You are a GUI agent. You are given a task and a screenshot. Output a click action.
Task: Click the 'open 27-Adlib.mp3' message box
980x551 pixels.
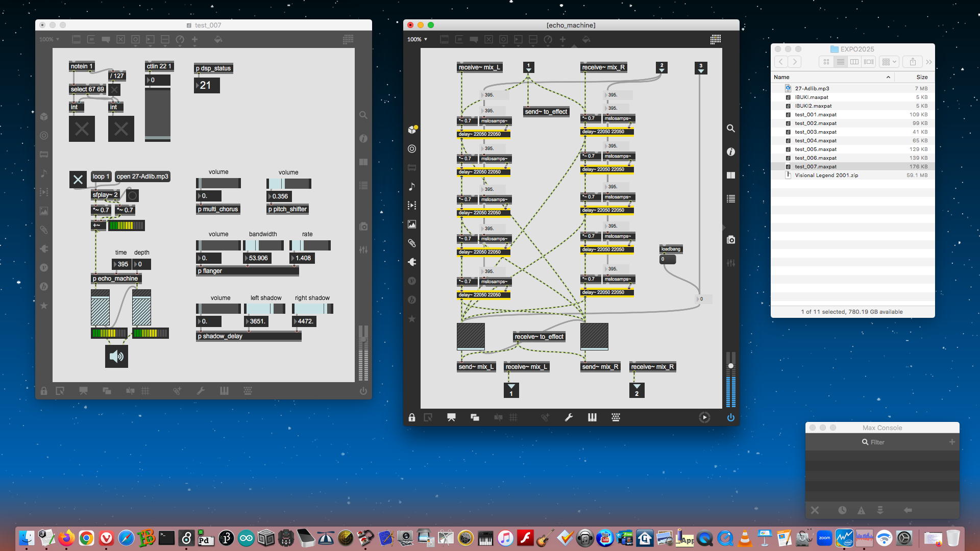(142, 177)
